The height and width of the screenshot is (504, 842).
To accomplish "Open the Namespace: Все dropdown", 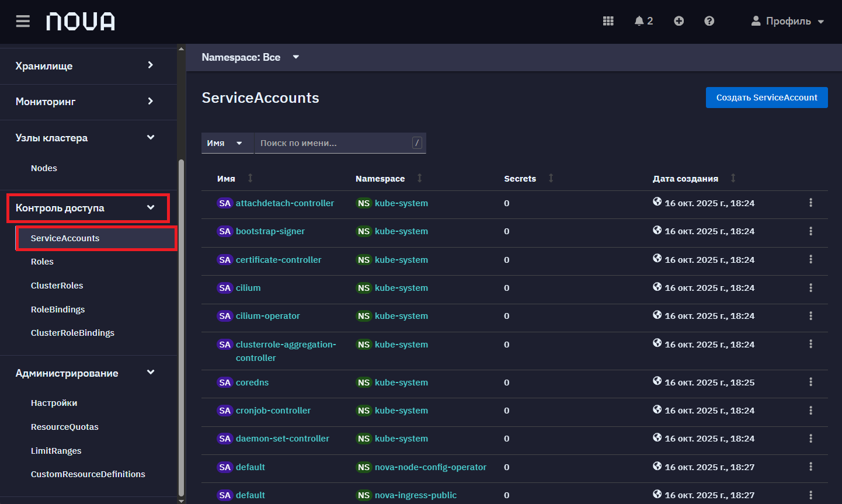I will click(250, 57).
